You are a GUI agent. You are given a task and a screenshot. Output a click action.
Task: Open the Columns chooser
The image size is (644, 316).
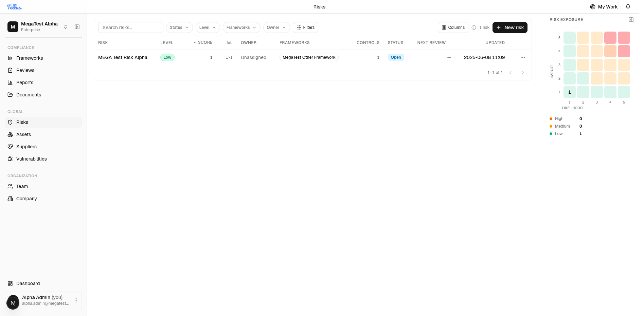pos(453,27)
